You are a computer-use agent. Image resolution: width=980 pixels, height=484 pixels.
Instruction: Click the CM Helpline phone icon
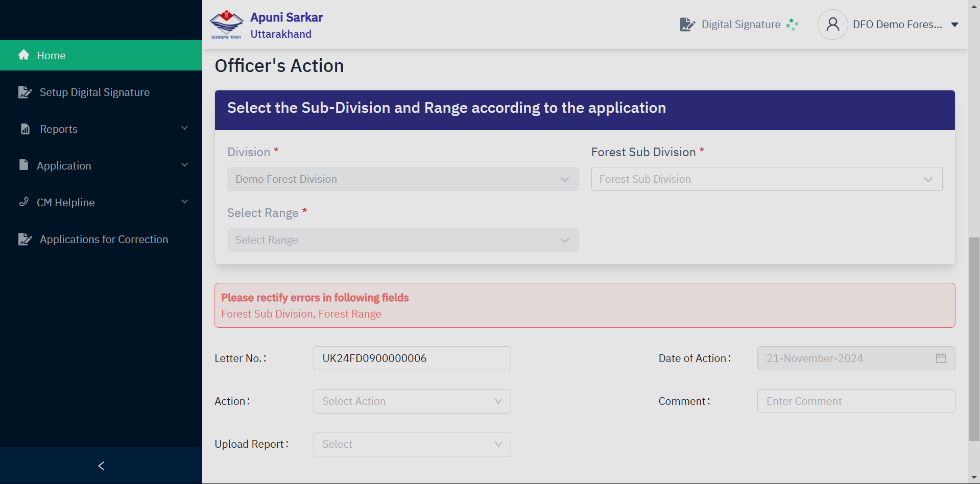coord(23,202)
